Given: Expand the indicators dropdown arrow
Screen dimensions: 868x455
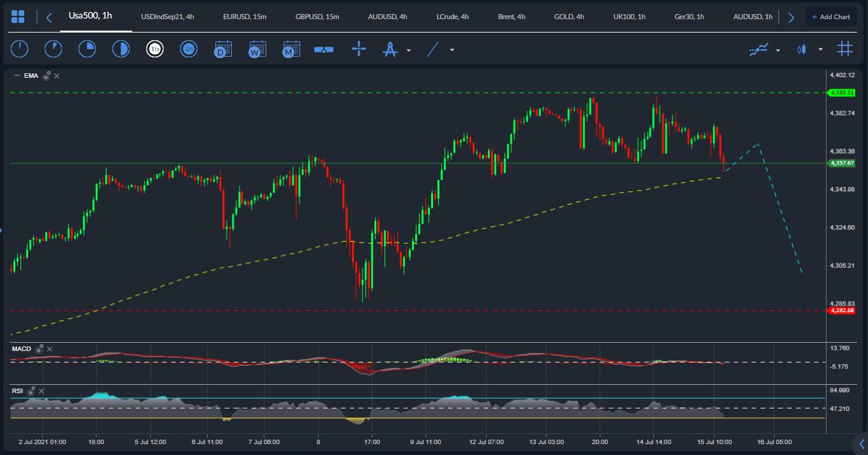Looking at the screenshot, I should 778,50.
